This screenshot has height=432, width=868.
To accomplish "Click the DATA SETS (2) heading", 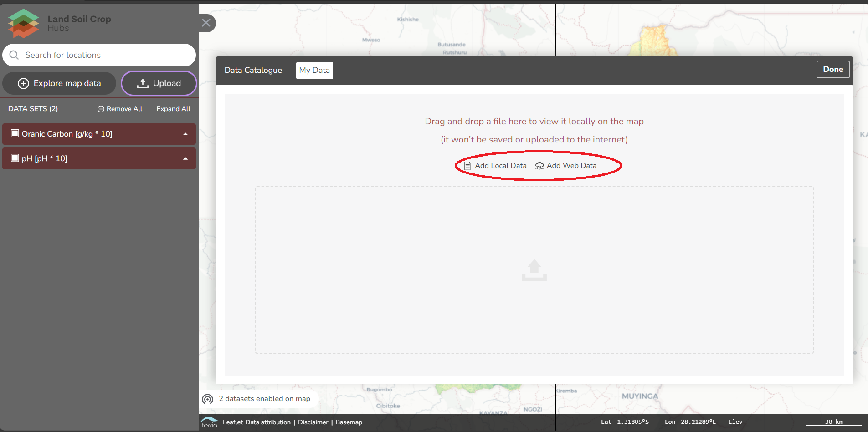I will (x=33, y=109).
